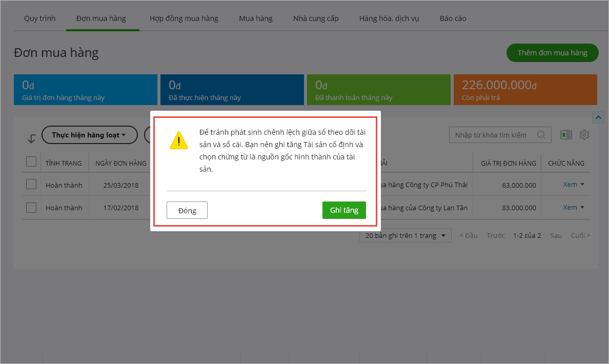Click the search magnifier icon

(541, 135)
